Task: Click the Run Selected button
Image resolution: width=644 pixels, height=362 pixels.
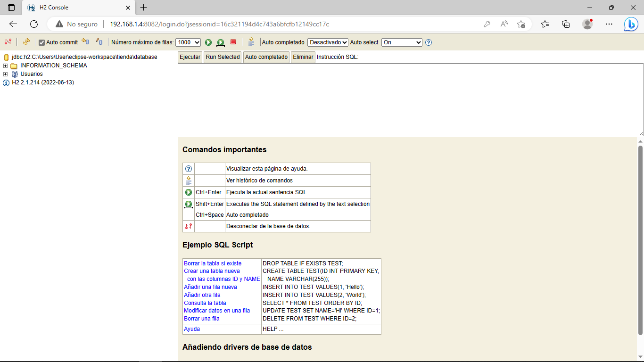Action: pos(223,57)
